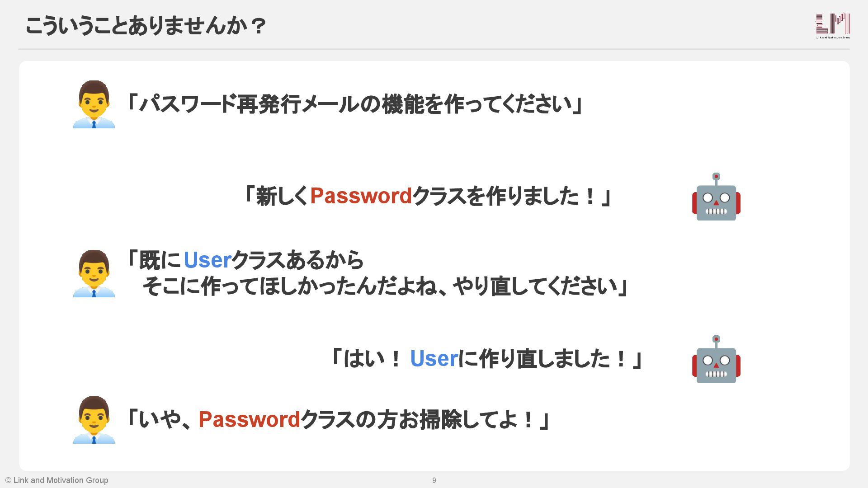Click the はい！ text in robot's reply
Viewport: 868px width, 488px height.
[x=372, y=359]
